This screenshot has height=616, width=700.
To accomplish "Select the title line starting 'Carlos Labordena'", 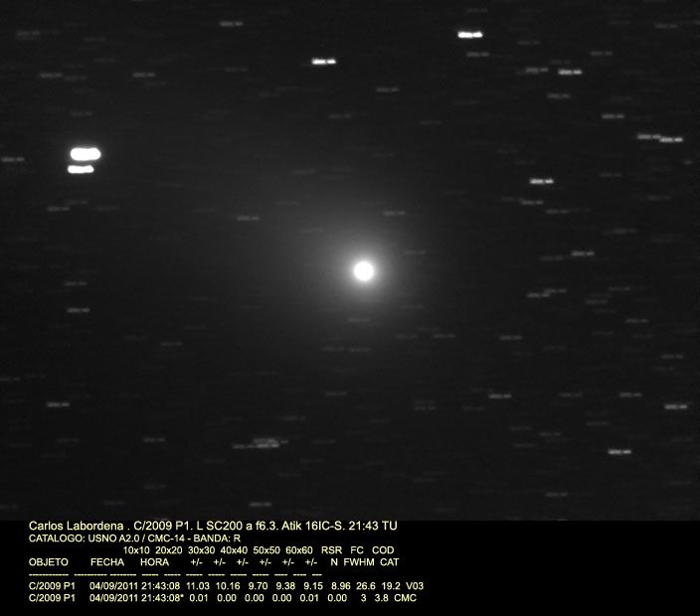I will [x=213, y=526].
